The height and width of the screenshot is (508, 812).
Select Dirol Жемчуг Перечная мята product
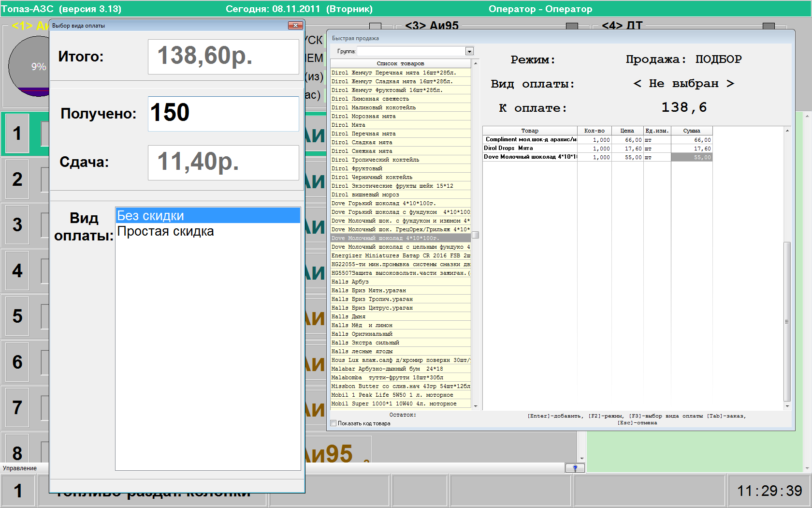coord(401,73)
